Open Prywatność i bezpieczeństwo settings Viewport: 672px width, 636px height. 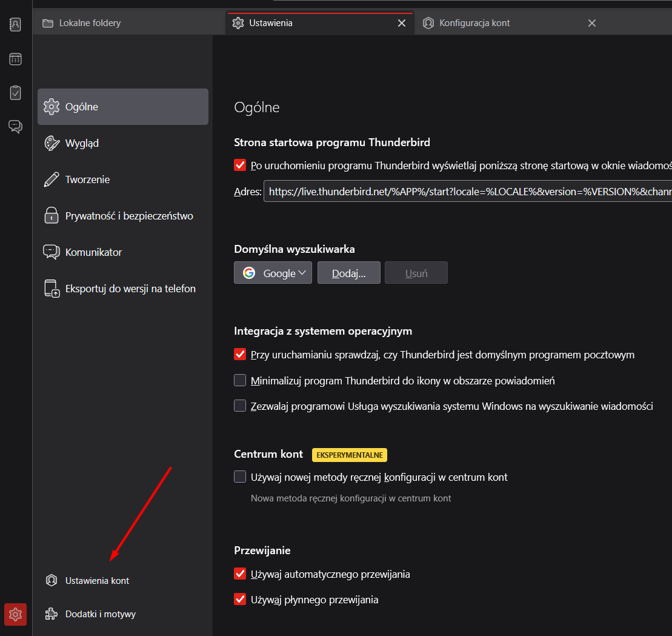(123, 216)
